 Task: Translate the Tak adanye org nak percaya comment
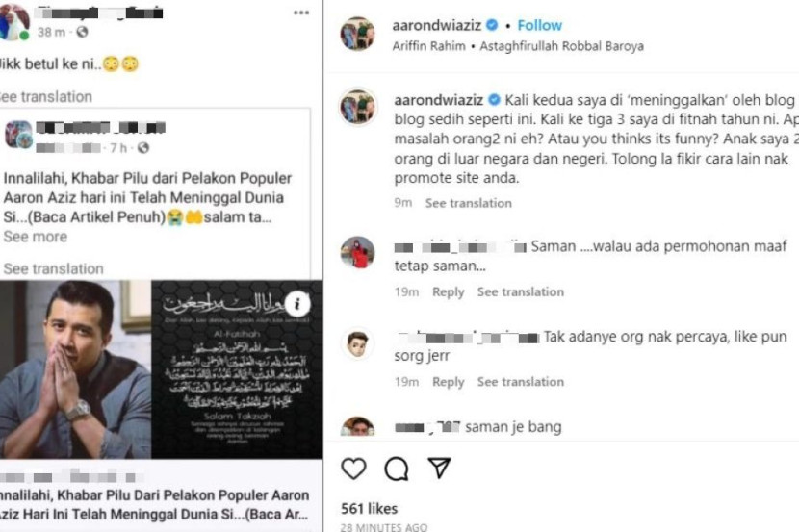tap(520, 382)
